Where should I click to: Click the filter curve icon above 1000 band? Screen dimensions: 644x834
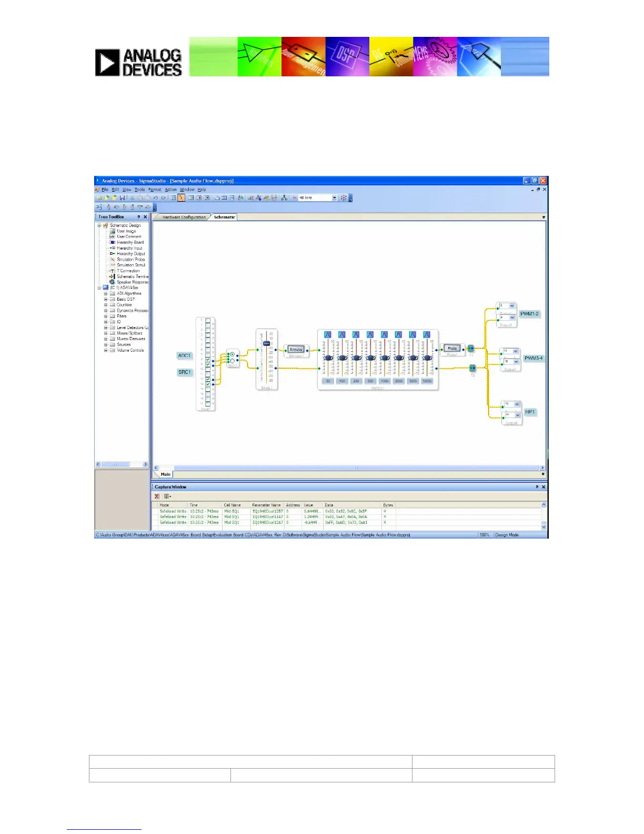coord(384,334)
